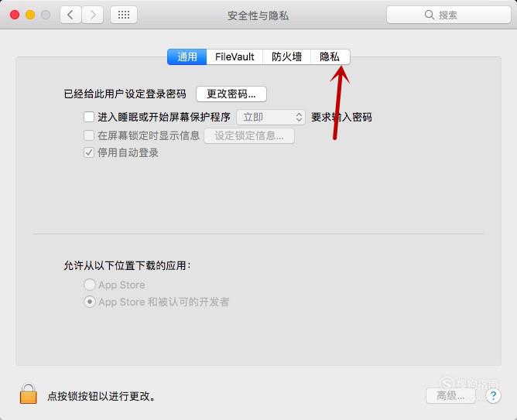Open the 立即 delay dropdown
The width and height of the screenshot is (517, 420).
pos(271,118)
